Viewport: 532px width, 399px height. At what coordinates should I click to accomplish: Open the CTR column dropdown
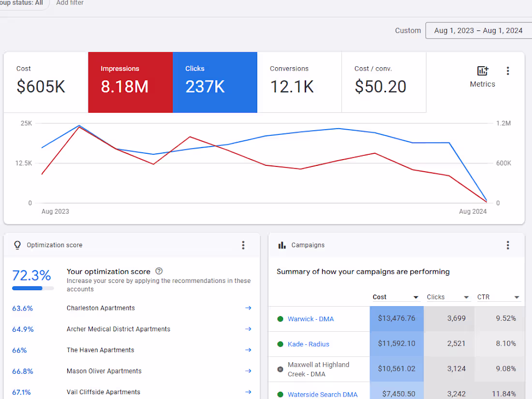click(516, 296)
